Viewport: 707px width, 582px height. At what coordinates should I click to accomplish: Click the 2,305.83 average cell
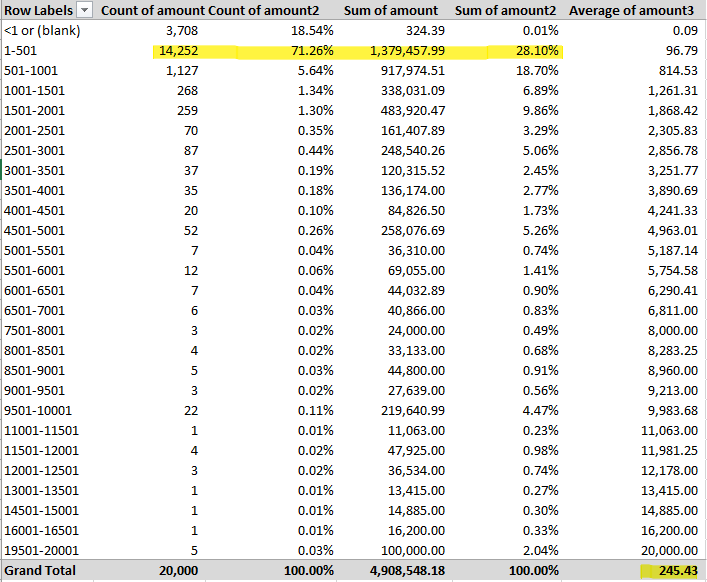pos(673,131)
